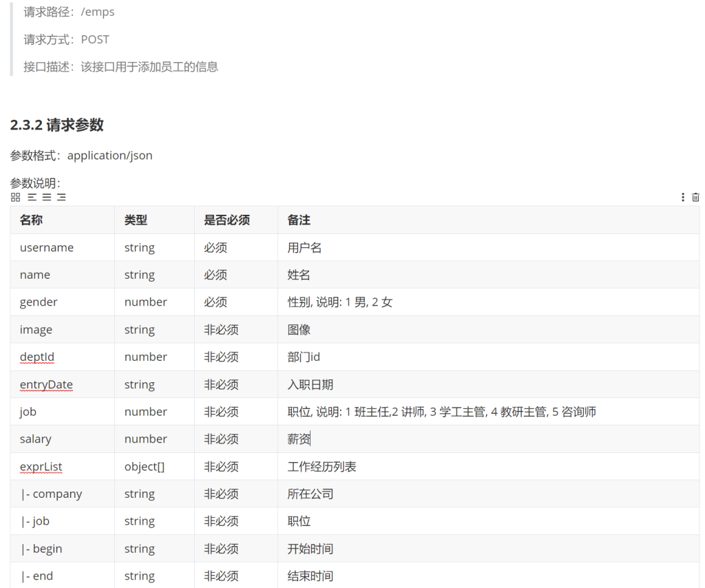Click the '名称' column header
This screenshot has height=588, width=705.
point(31,220)
